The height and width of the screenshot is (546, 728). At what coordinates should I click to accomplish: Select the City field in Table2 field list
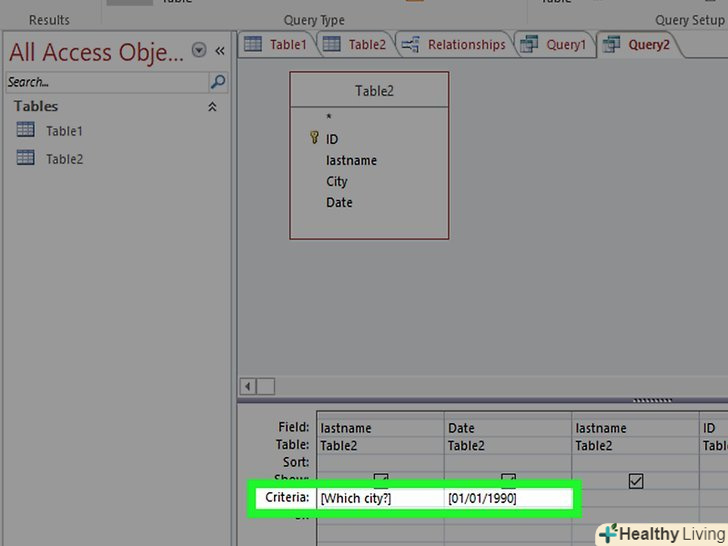[337, 181]
